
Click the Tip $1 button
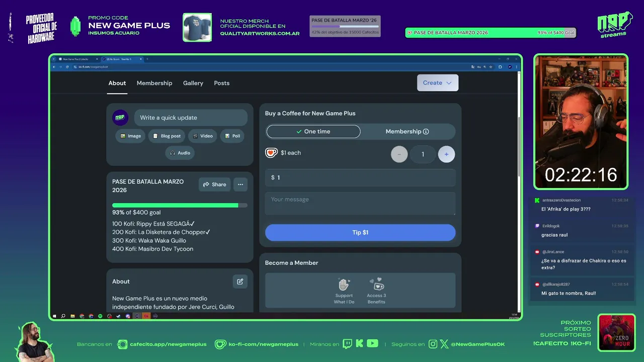click(x=360, y=232)
